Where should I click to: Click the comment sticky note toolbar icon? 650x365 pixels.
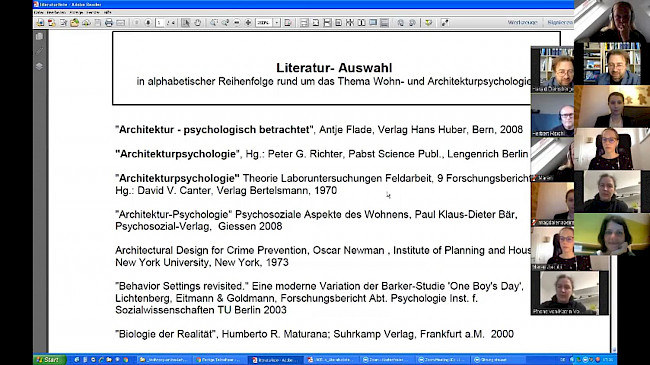point(428,23)
